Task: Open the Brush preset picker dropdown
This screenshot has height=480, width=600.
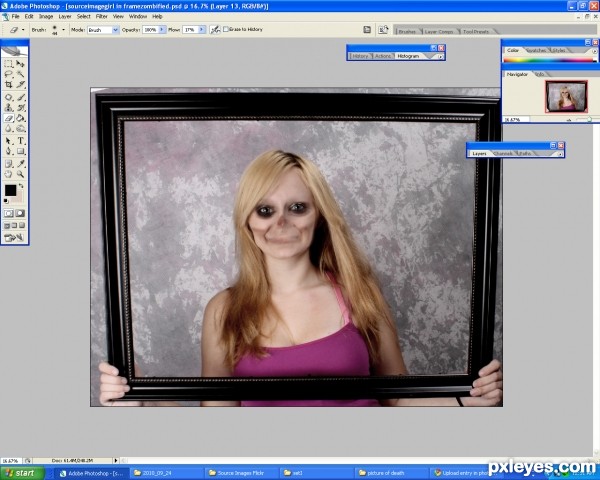Action: coord(63,29)
